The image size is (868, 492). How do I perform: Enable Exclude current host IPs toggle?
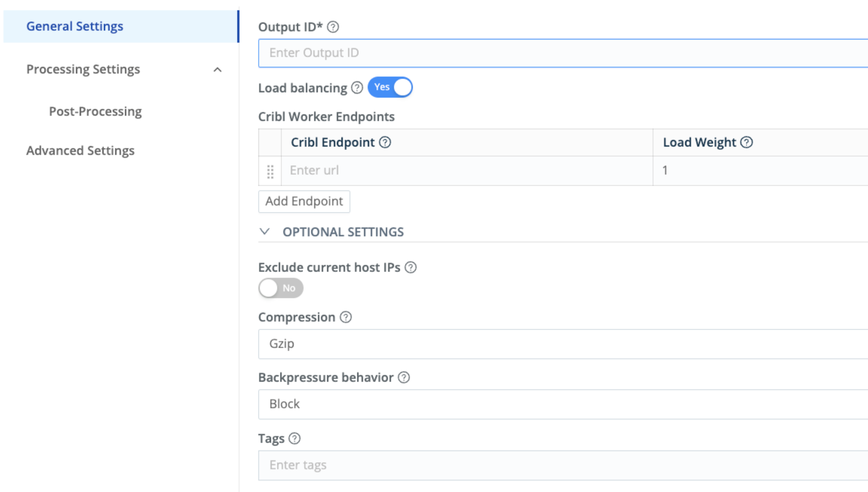click(280, 288)
